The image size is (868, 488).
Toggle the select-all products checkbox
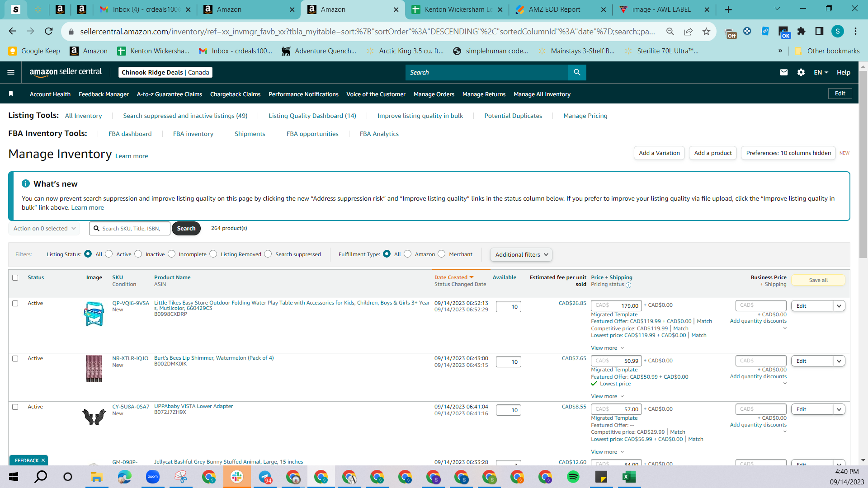pyautogui.click(x=15, y=277)
